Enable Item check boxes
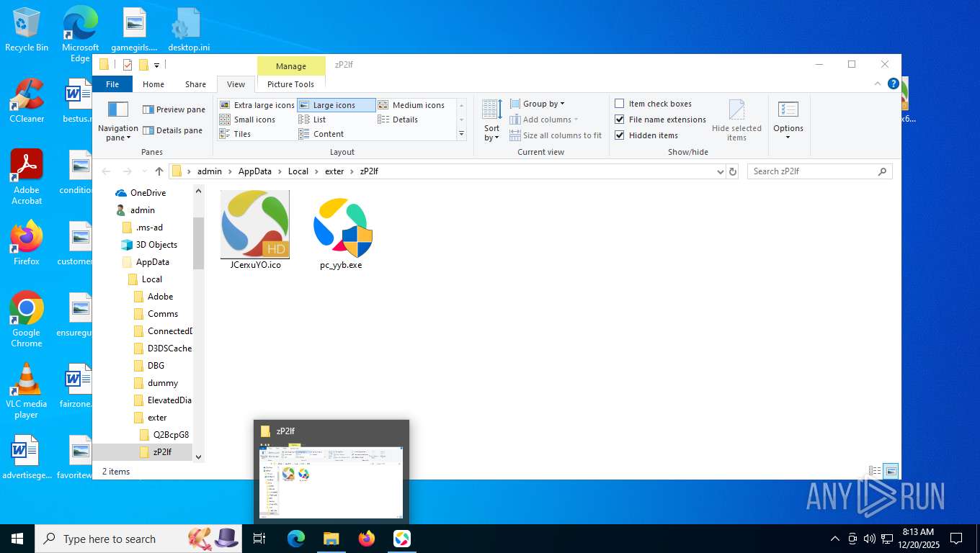Screen dimensions: 980x553 (x=653, y=104)
